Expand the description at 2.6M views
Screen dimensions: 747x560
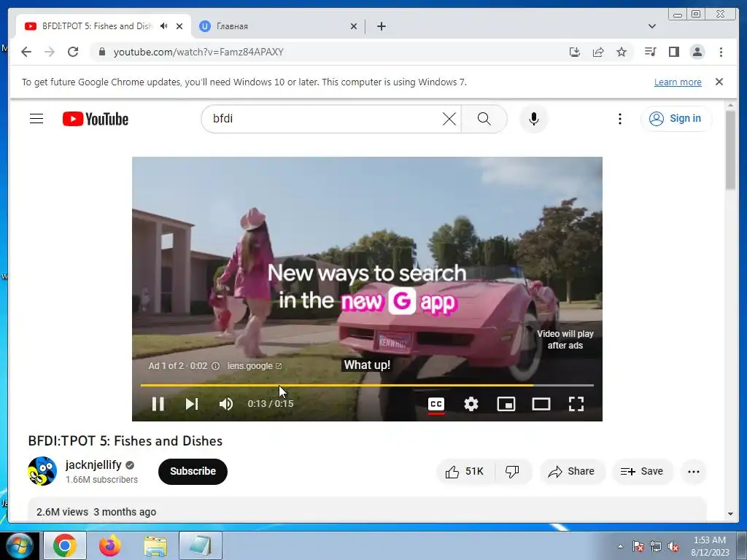coord(367,510)
